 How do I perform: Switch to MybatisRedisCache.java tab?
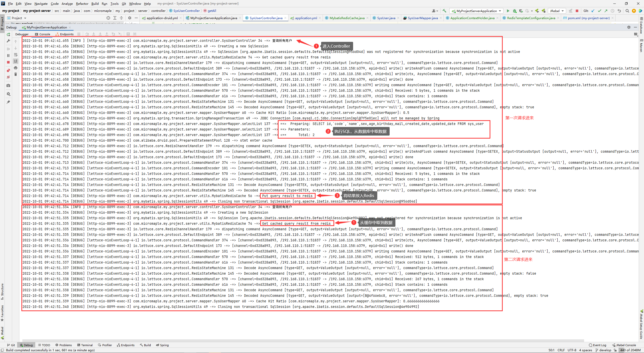point(347,18)
